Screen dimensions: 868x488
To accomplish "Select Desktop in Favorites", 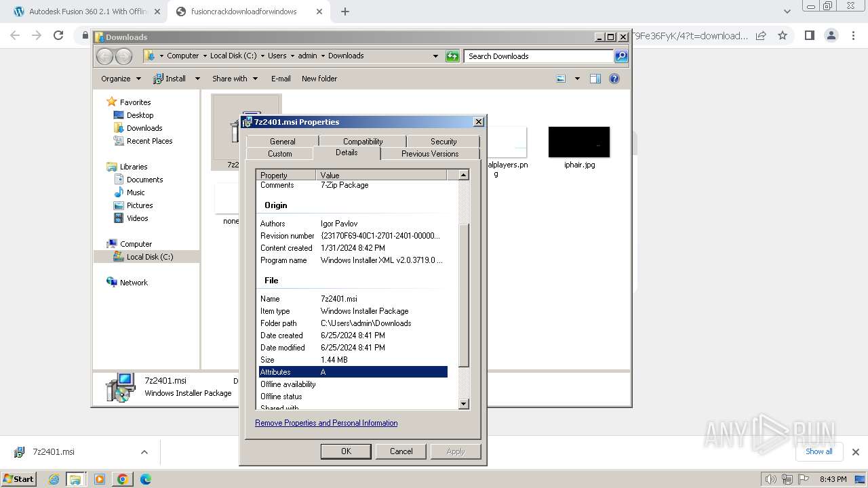I will (140, 115).
